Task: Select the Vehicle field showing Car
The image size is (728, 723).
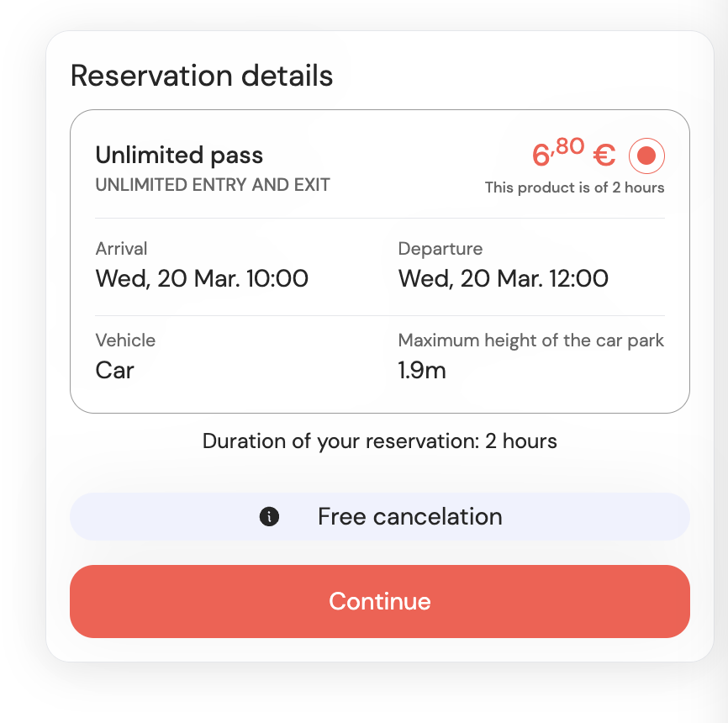Action: coord(115,370)
